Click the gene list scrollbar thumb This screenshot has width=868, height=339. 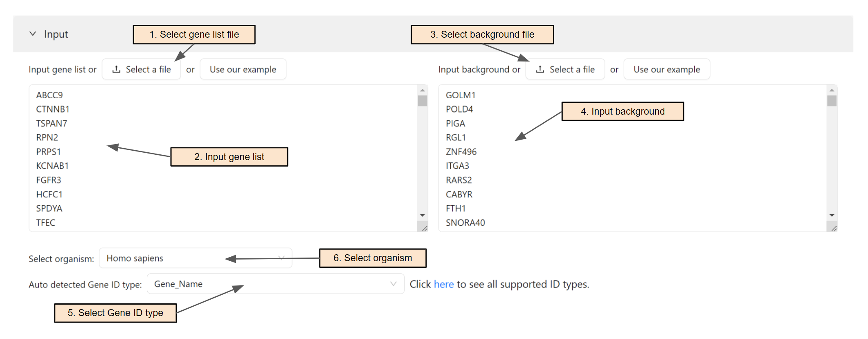coord(423,101)
